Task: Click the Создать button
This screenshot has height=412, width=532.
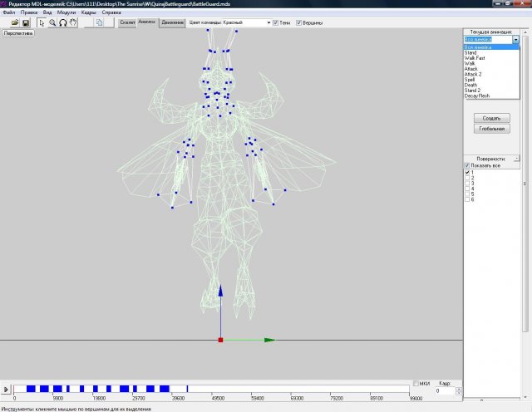Action: [490, 118]
